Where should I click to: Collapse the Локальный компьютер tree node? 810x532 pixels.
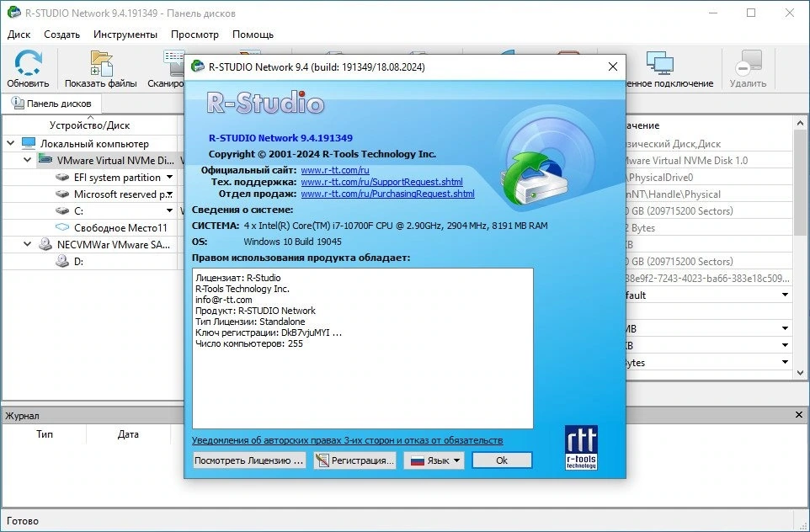[x=11, y=143]
